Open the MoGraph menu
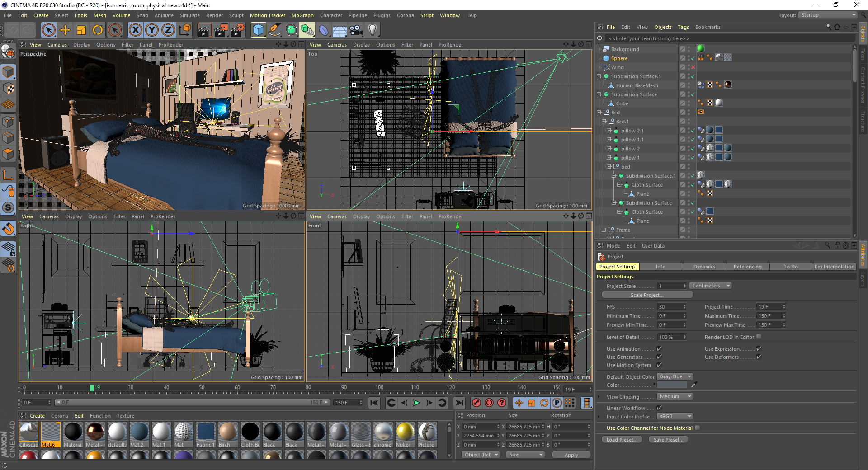The height and width of the screenshot is (470, 868). [x=302, y=15]
